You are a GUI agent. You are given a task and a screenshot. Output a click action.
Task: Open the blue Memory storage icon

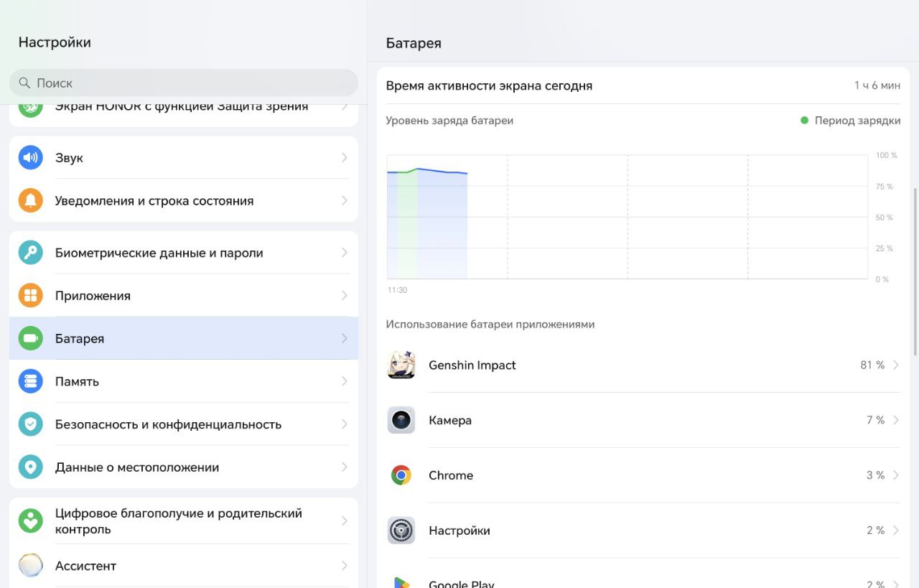(30, 381)
